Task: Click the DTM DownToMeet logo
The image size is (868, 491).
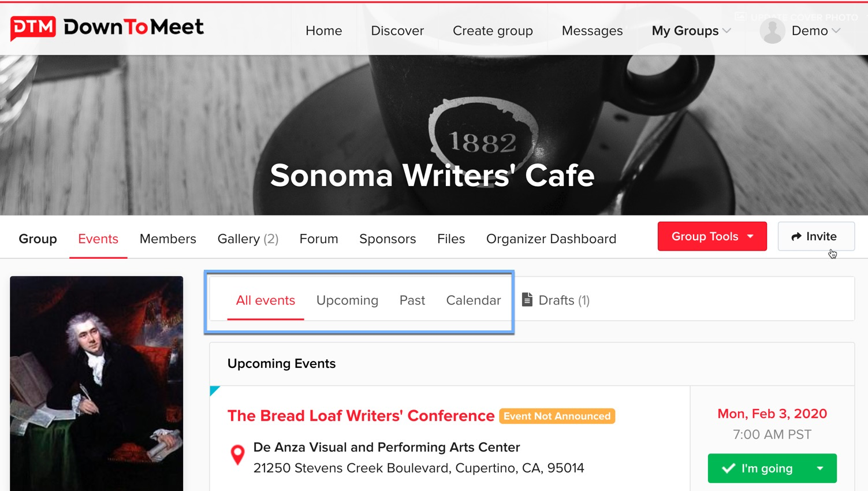Action: [x=107, y=28]
